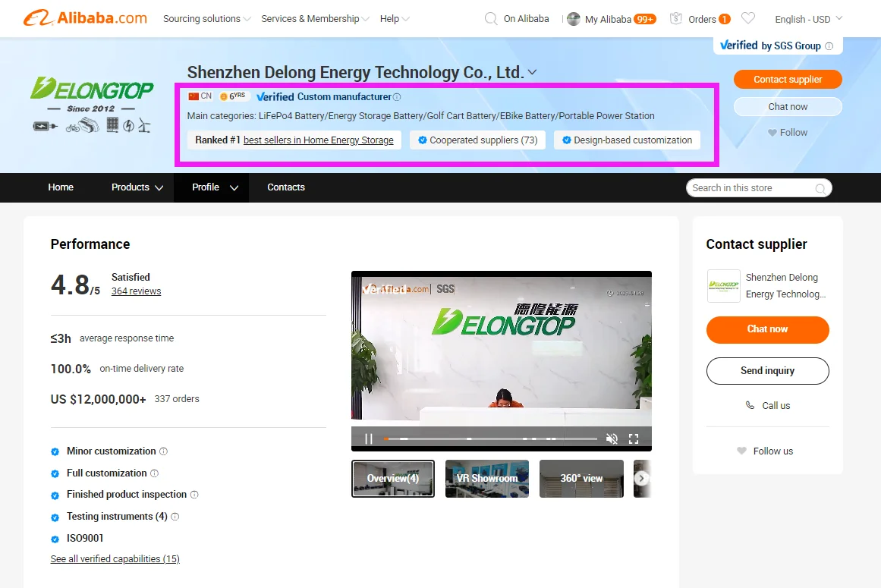
Task: Follow the supplier in the header
Action: coord(788,133)
